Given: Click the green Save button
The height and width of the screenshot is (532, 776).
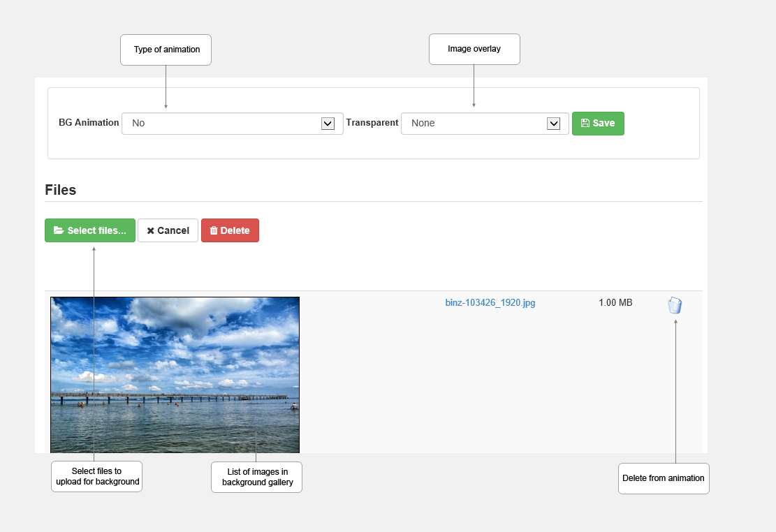Looking at the screenshot, I should tap(598, 124).
